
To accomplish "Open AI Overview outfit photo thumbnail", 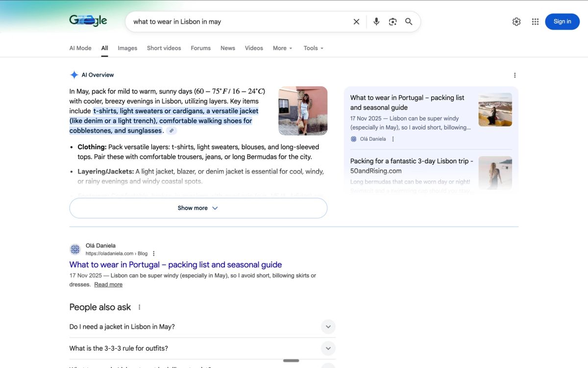I will pyautogui.click(x=303, y=111).
